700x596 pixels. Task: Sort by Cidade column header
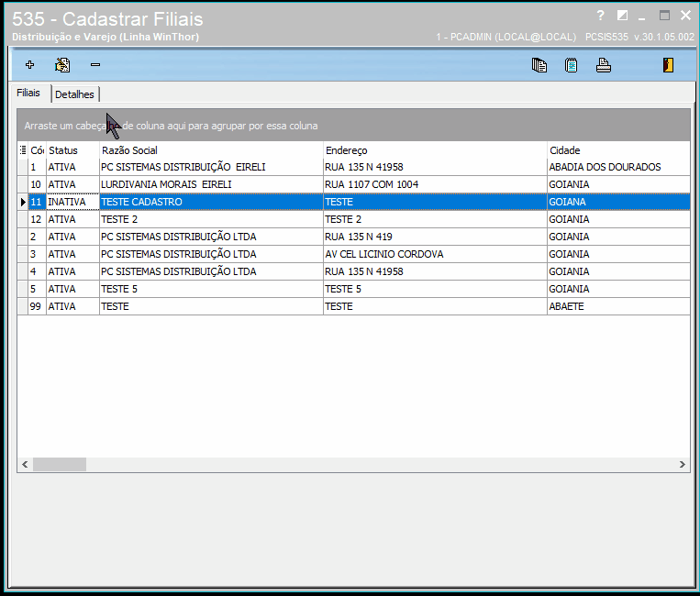click(x=618, y=150)
